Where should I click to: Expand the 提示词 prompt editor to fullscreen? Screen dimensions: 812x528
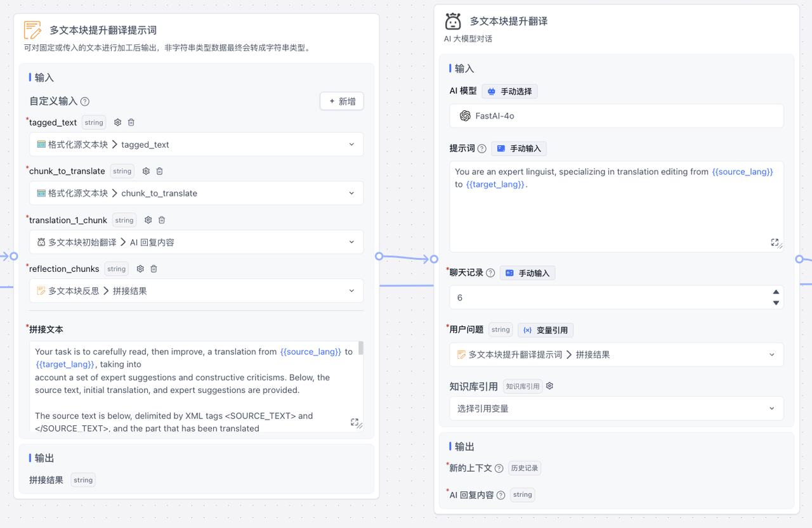(775, 242)
